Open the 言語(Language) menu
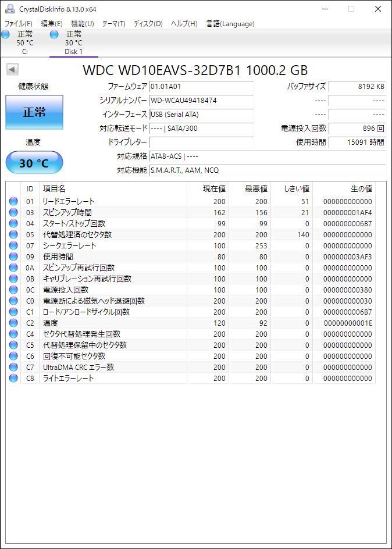This screenshot has width=392, height=549. tap(230, 24)
